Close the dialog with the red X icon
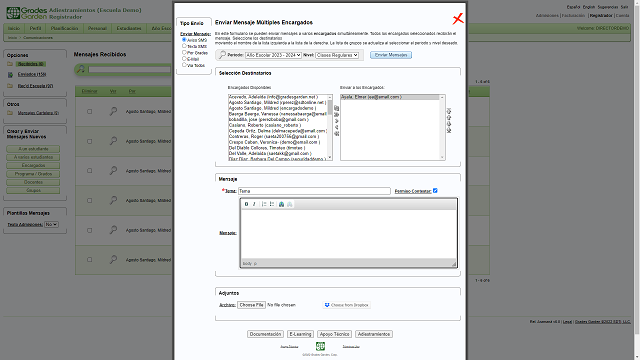640x360 pixels. coord(458,18)
